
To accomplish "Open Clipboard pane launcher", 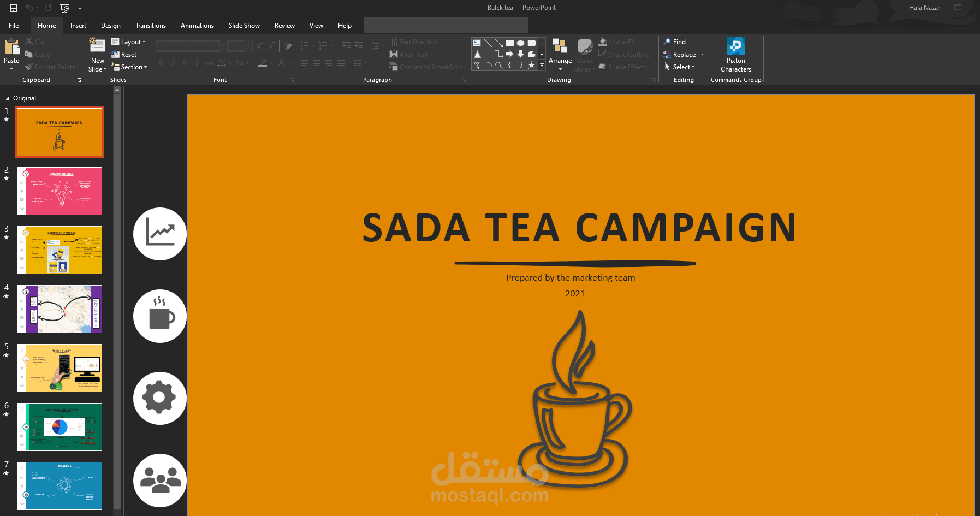I will (79, 80).
